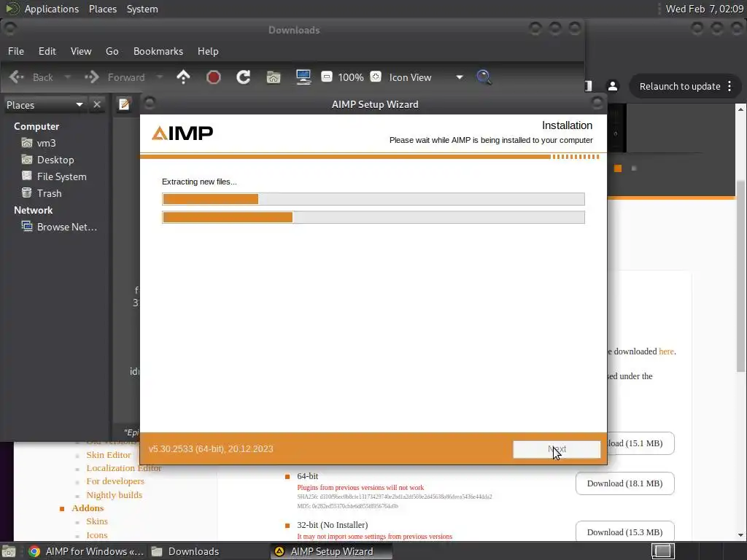This screenshot has height=560, width=747.
Task: Open the Addons section link
Action: pos(88,508)
